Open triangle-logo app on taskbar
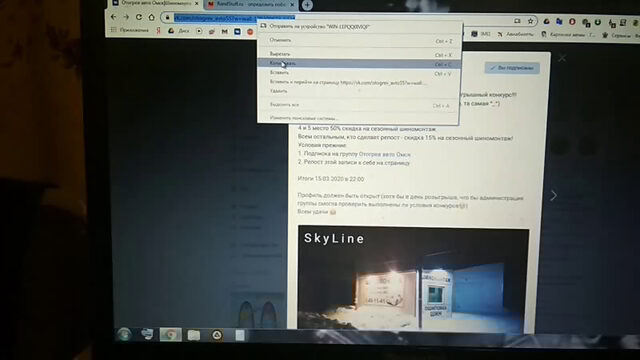 [217, 335]
